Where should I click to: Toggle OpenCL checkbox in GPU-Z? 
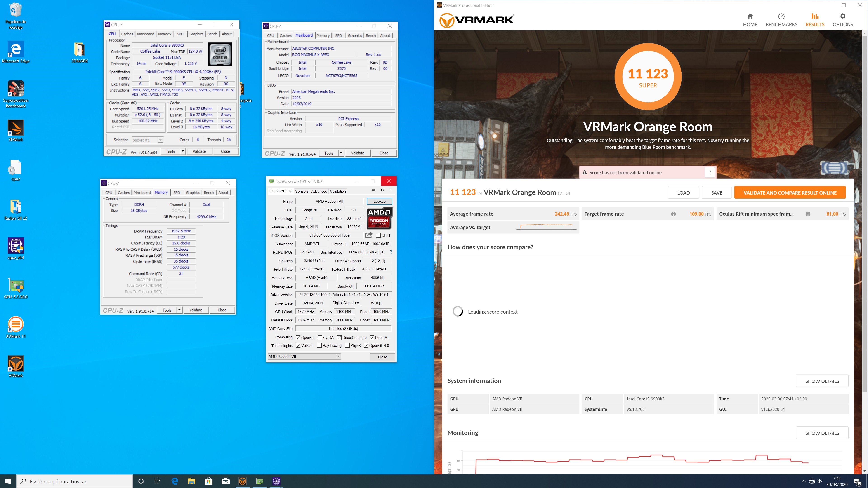(x=298, y=338)
